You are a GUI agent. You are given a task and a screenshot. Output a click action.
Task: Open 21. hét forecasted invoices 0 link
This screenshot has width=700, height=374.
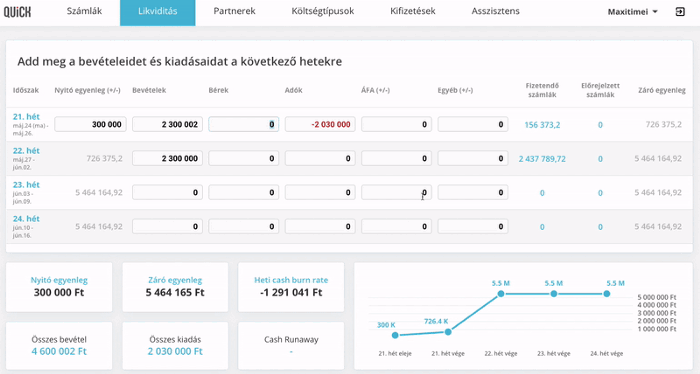point(600,125)
